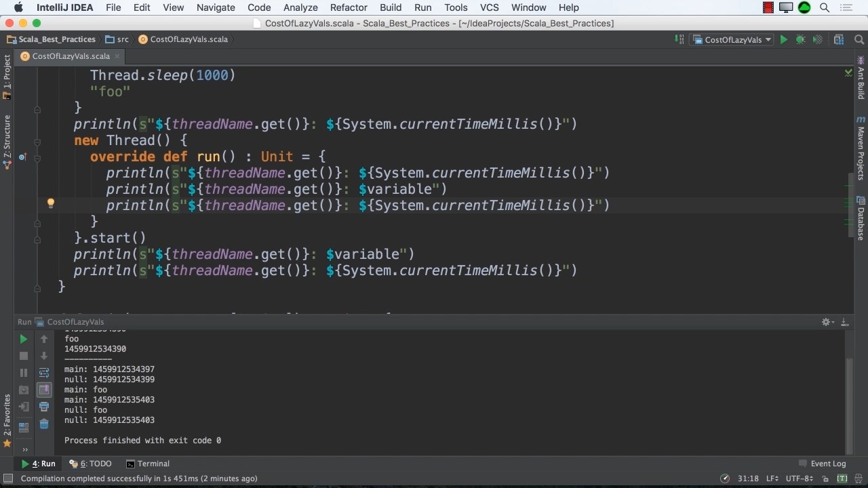Change UTF-8 file encoding in status bar
The width and height of the screenshot is (868, 488).
pos(800,479)
